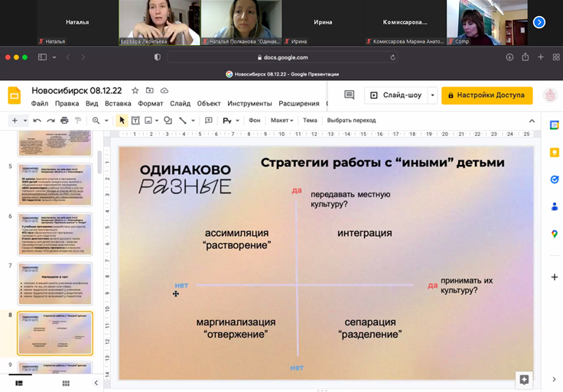
Task: Open the Вставка menu
Action: click(x=118, y=104)
